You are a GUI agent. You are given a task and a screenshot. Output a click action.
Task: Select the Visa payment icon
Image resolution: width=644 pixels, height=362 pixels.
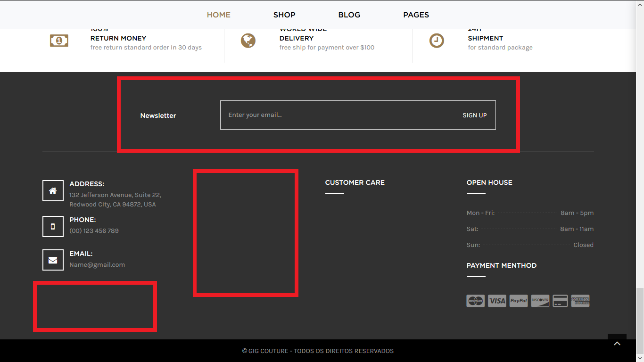pyautogui.click(x=497, y=301)
